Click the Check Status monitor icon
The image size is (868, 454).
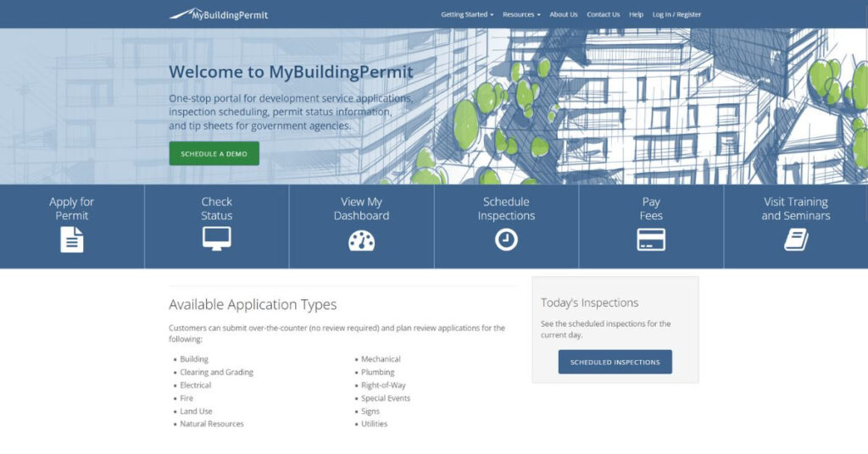(217, 239)
